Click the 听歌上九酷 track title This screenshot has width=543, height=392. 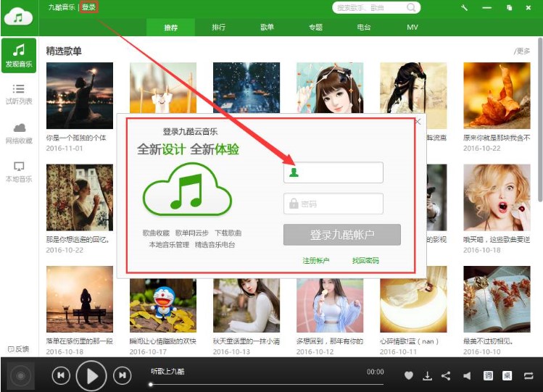tap(167, 371)
